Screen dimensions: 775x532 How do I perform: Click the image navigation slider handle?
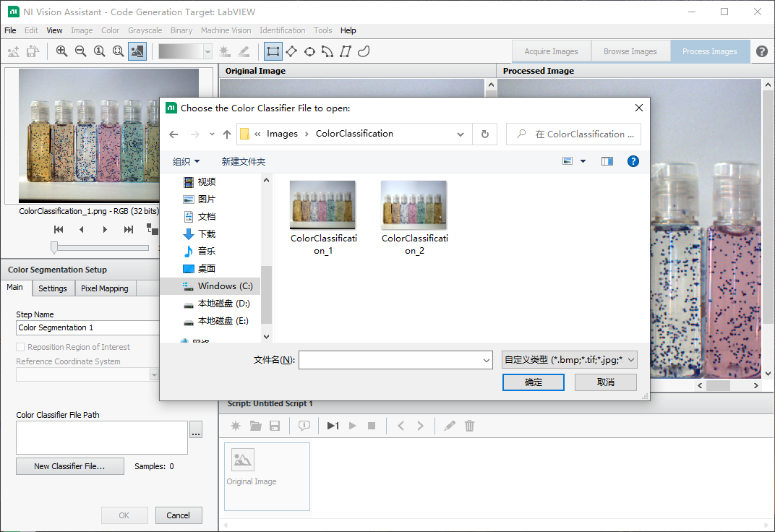pos(54,247)
